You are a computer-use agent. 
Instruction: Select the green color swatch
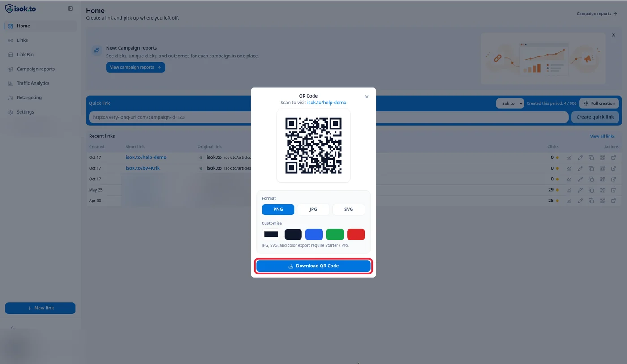coord(335,234)
